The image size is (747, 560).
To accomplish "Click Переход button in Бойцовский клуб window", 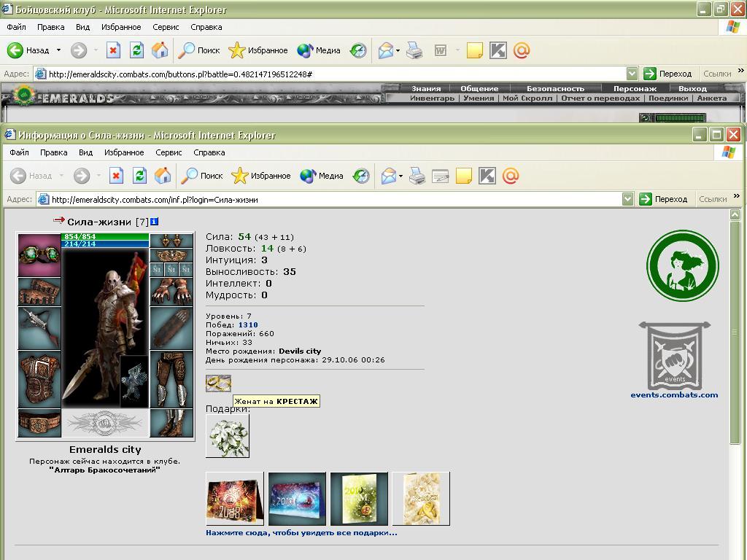I will pyautogui.click(x=667, y=74).
